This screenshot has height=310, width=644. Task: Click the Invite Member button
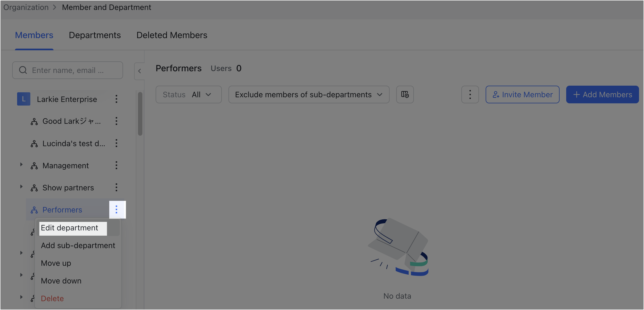click(522, 94)
